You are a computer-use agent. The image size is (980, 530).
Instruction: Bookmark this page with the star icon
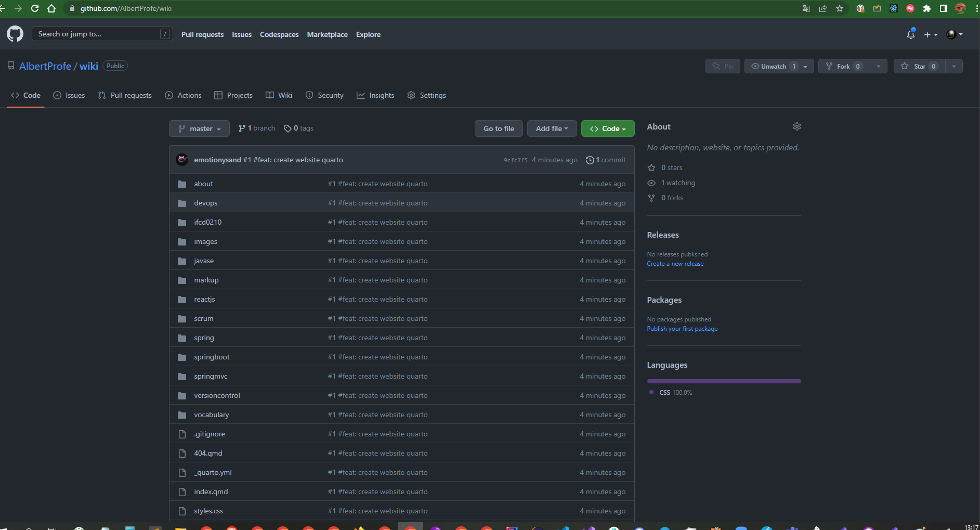pos(839,8)
